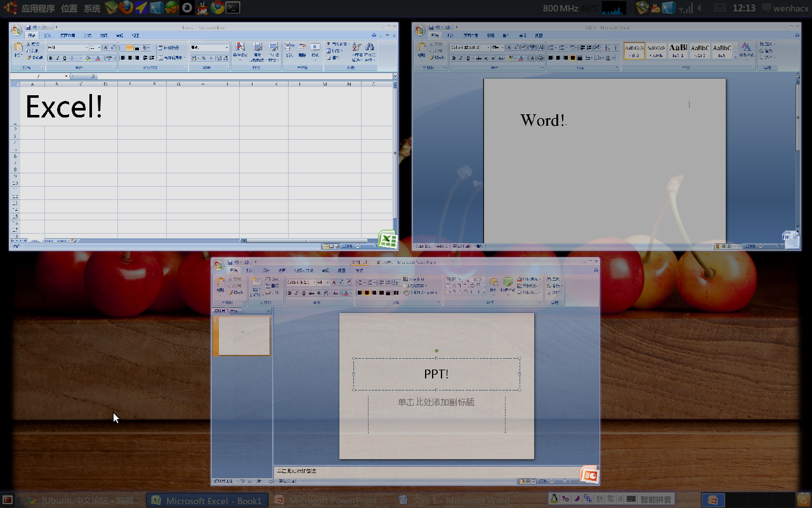
Task: Open the number format dropdown in Excel
Action: (226, 48)
